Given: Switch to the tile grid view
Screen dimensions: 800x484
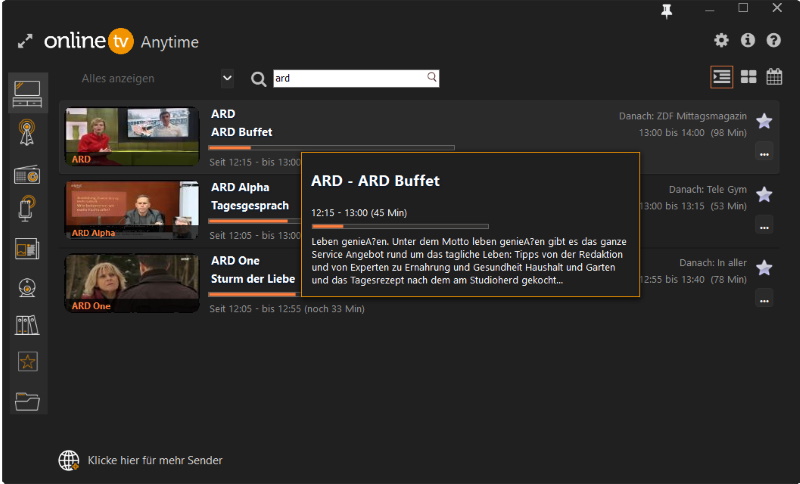Looking at the screenshot, I should (748, 77).
